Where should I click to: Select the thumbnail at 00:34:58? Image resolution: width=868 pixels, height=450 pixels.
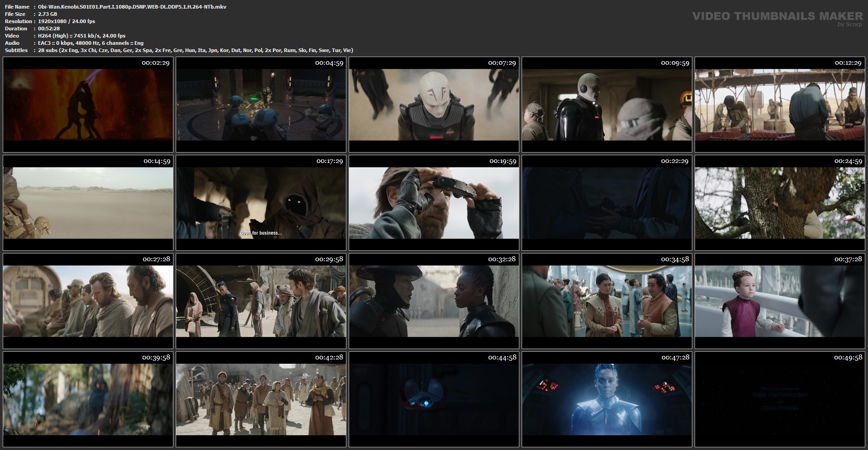(607, 301)
